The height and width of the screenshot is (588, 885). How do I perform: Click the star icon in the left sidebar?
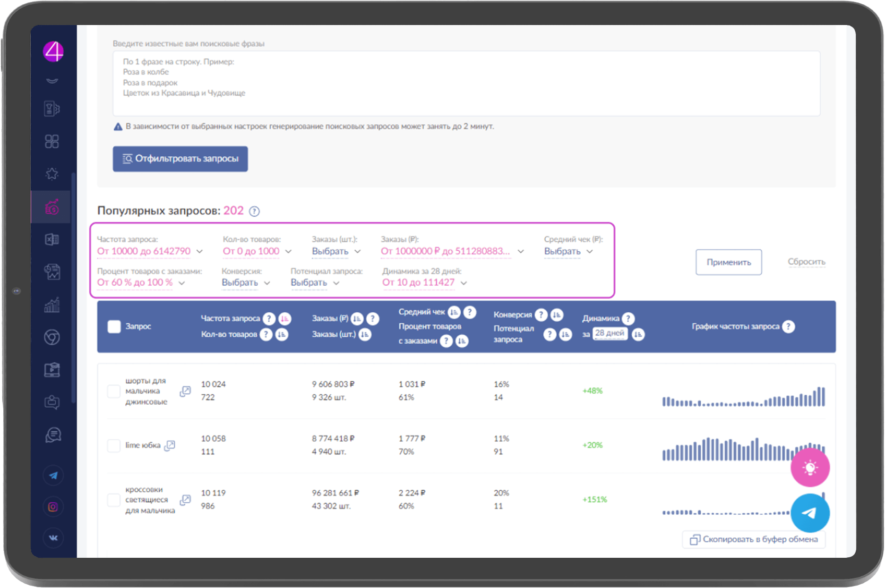52,174
